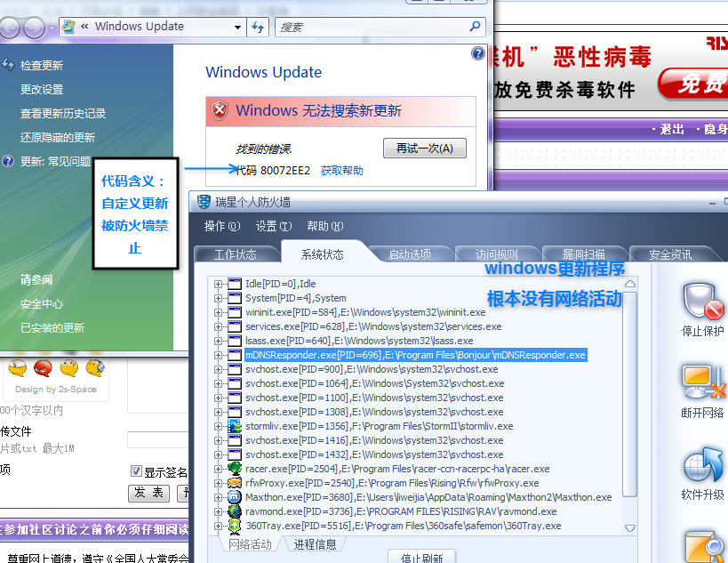
Task: Click 查看更新历史记录 link
Action: (x=63, y=113)
